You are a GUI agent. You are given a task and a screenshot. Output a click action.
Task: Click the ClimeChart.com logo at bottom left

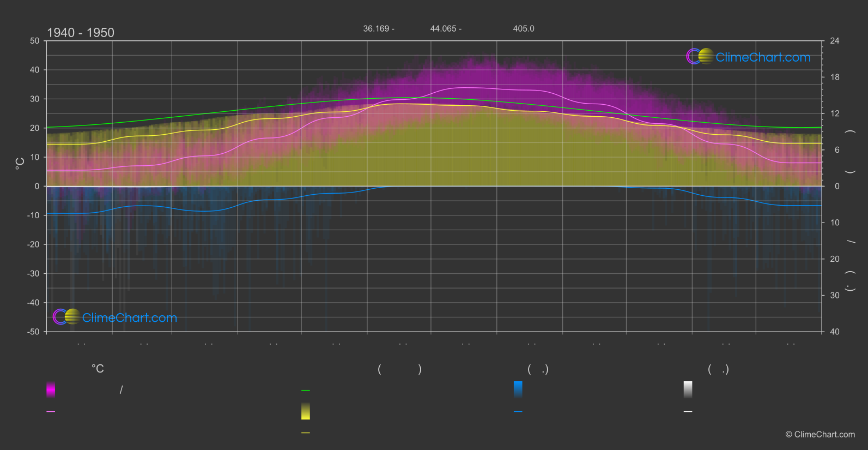[115, 317]
